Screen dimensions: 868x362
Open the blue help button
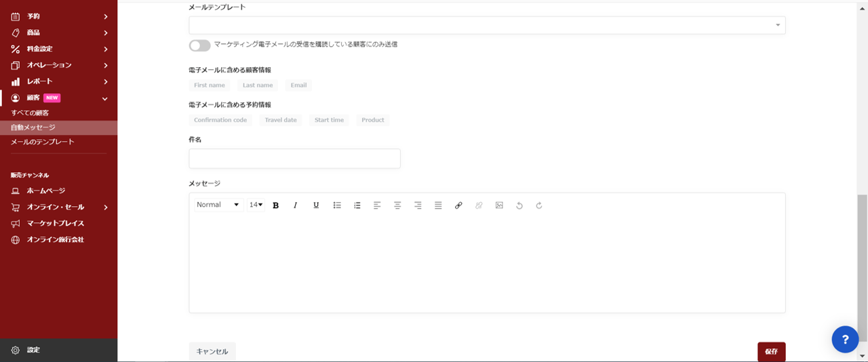point(845,340)
